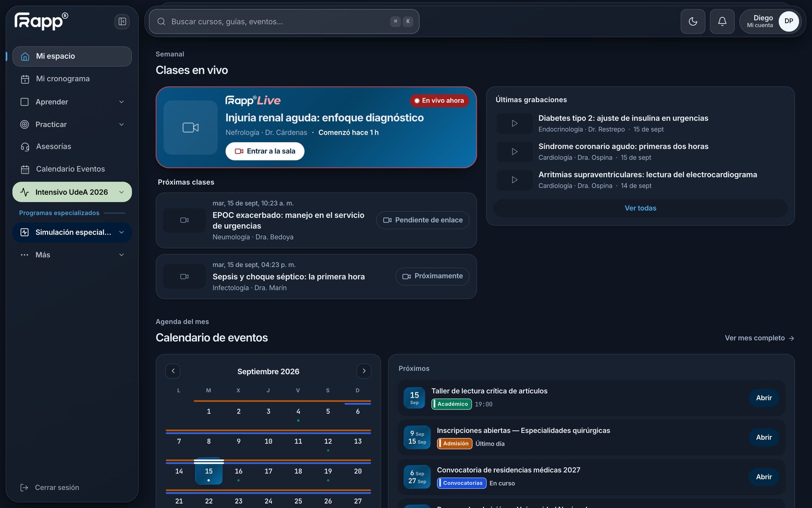
Task: Click the Convocatorias tag
Action: (x=462, y=483)
